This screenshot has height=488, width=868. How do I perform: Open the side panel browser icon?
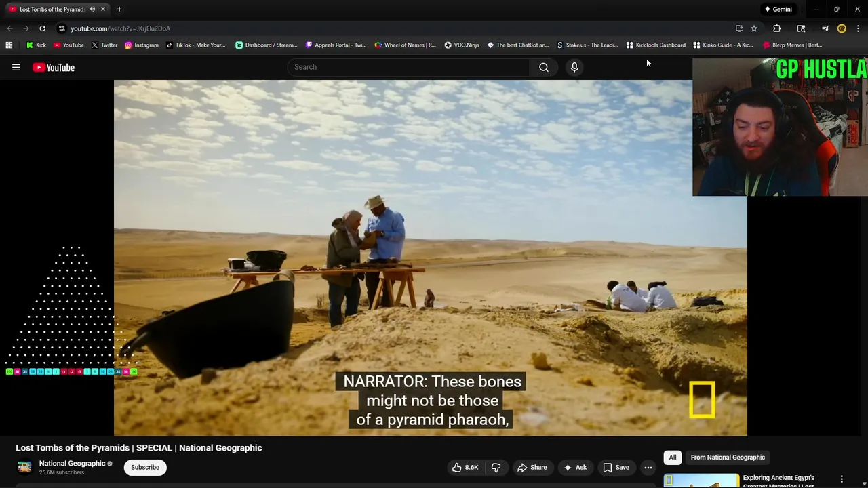click(801, 28)
